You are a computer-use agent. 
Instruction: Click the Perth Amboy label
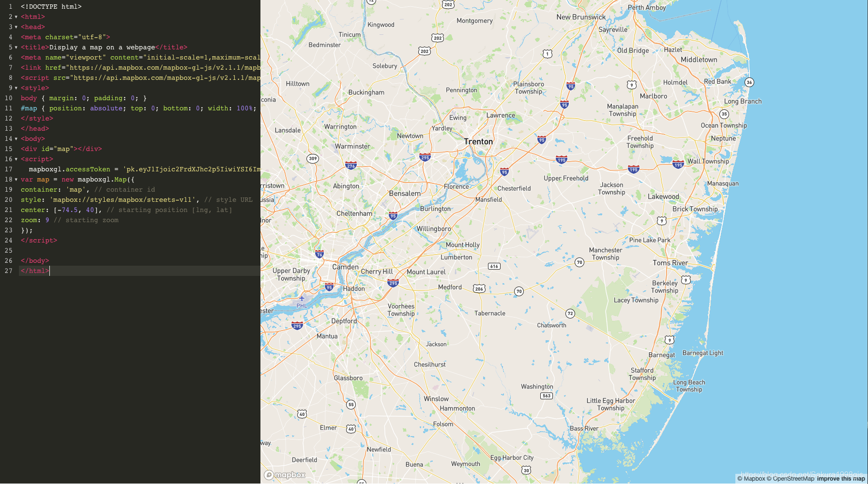pos(647,8)
